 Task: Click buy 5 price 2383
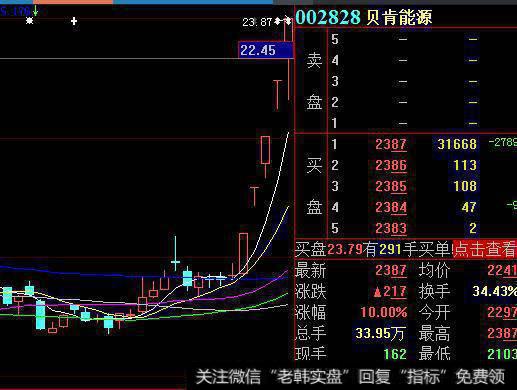point(391,228)
